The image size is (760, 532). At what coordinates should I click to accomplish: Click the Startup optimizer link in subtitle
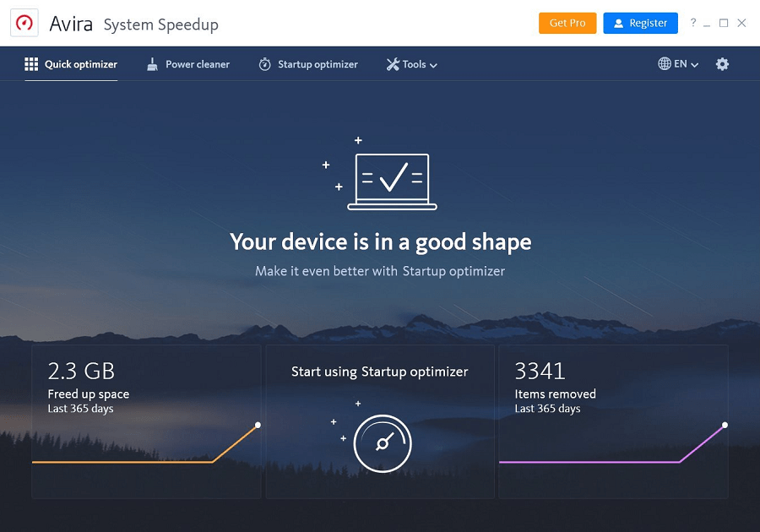point(453,271)
